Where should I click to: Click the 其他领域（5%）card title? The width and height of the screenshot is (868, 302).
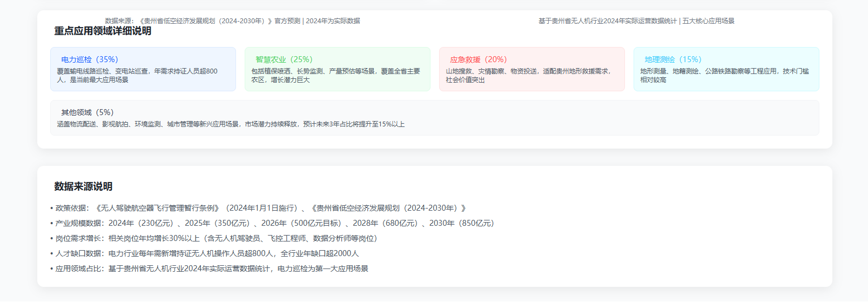click(x=87, y=112)
